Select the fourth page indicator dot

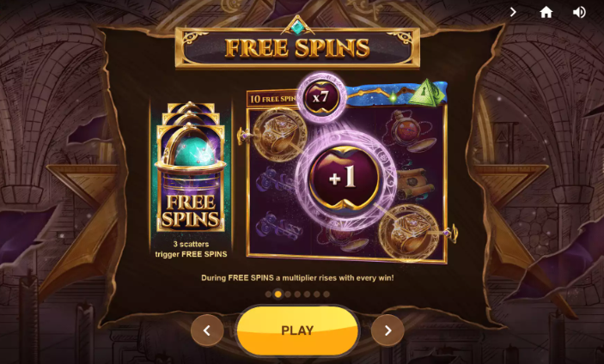(297, 294)
